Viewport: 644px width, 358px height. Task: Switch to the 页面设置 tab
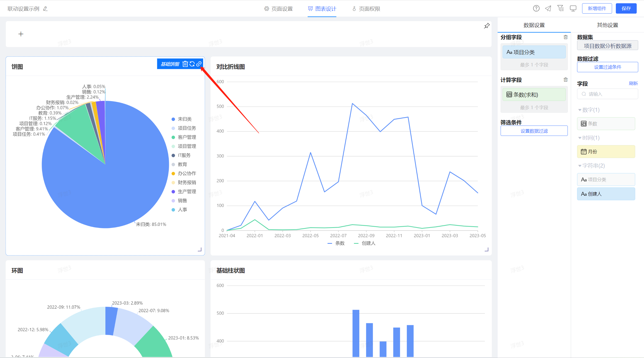pyautogui.click(x=278, y=9)
